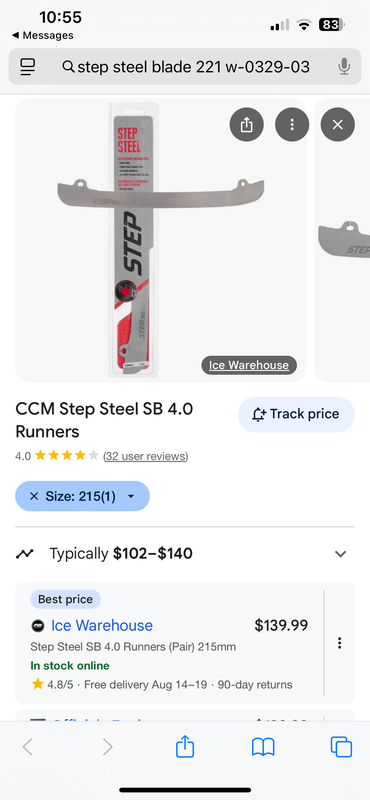
Task: Open the page format menu icon in address bar
Action: (28, 66)
